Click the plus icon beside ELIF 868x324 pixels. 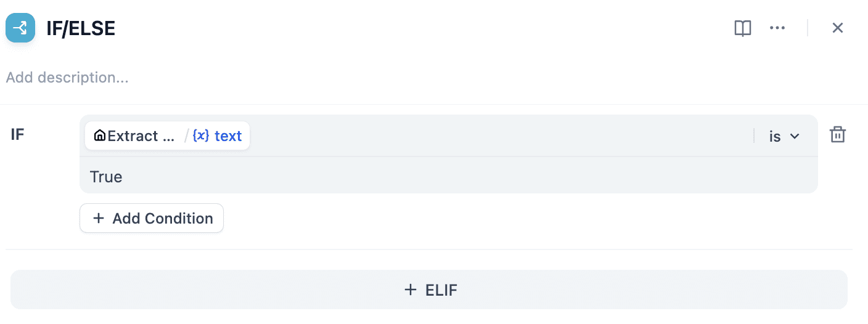pyautogui.click(x=411, y=290)
